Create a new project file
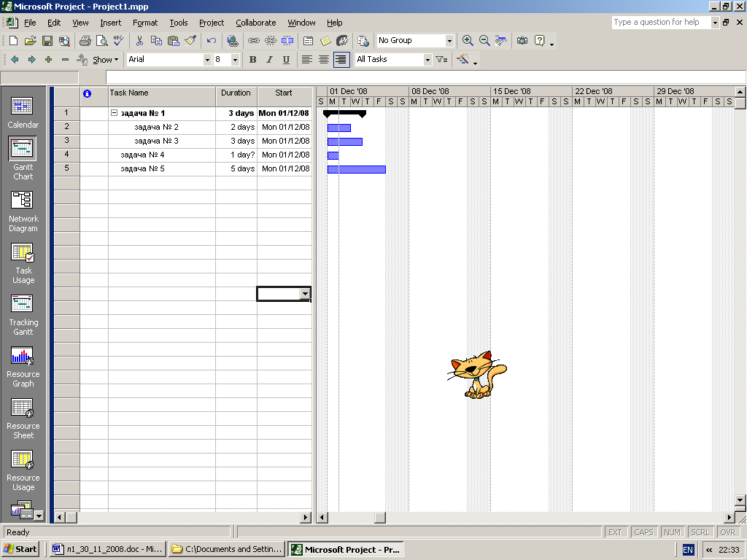The height and width of the screenshot is (560, 747). click(14, 41)
